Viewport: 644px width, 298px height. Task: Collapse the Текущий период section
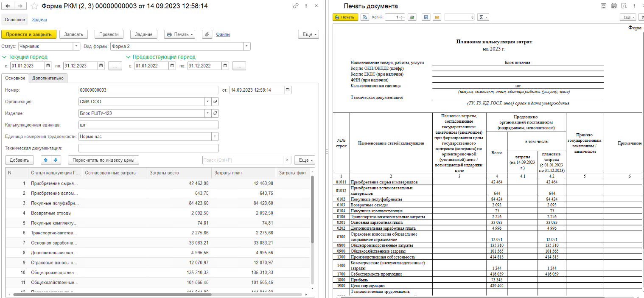click(4, 57)
